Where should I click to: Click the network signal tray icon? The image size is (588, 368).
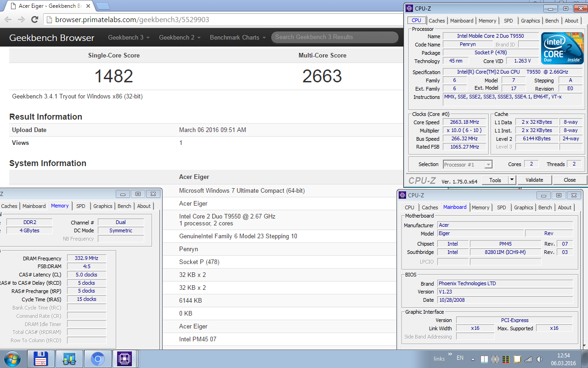tap(528, 359)
